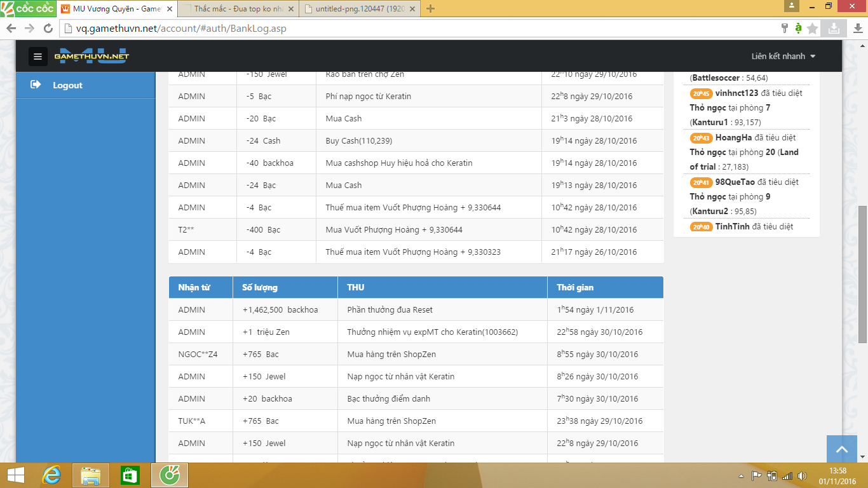Click the Cốc Cốc Vietnamese typing icon
Image resolution: width=868 pixels, height=488 pixels.
(798, 29)
